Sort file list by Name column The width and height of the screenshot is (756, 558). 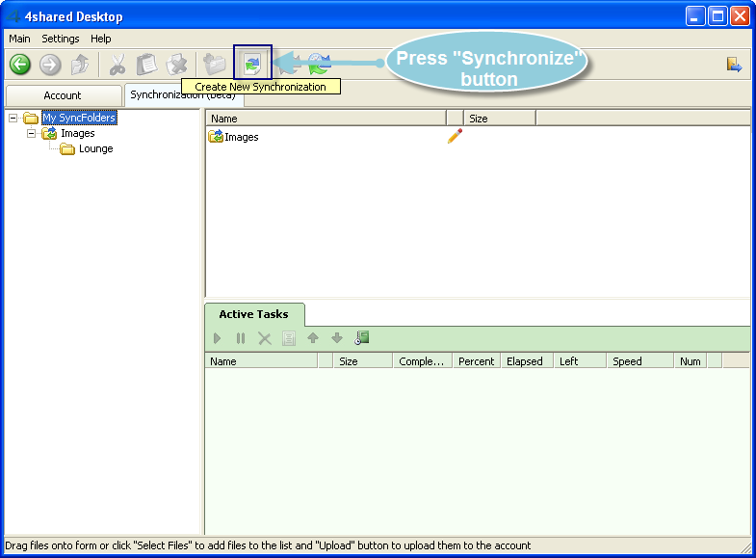point(326,119)
